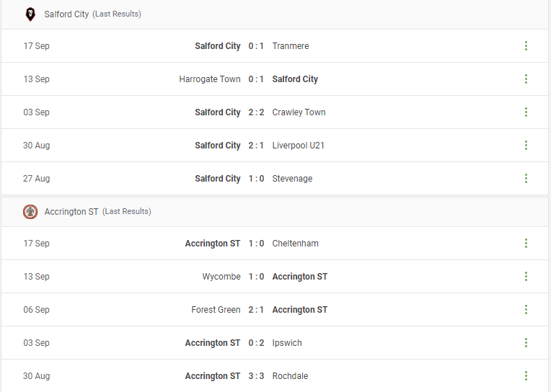Open three-dot menu for Rochdale match
The height and width of the screenshot is (392, 551).
[x=526, y=376]
